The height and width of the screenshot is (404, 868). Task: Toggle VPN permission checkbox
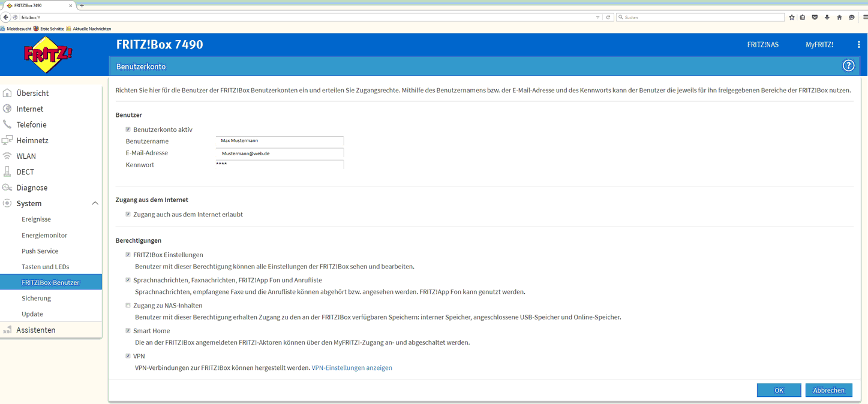(x=128, y=356)
